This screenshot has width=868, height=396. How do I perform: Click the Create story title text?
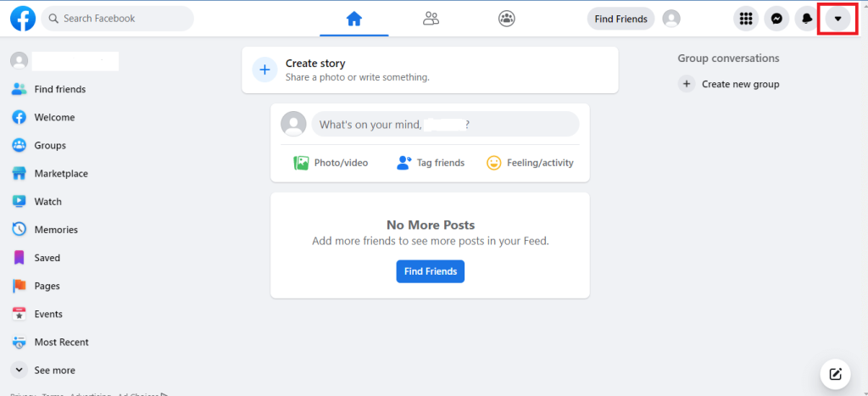[x=315, y=63]
